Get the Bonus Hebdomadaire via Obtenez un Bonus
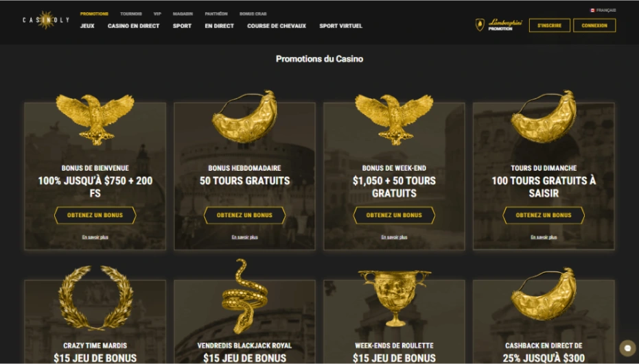 244,215
